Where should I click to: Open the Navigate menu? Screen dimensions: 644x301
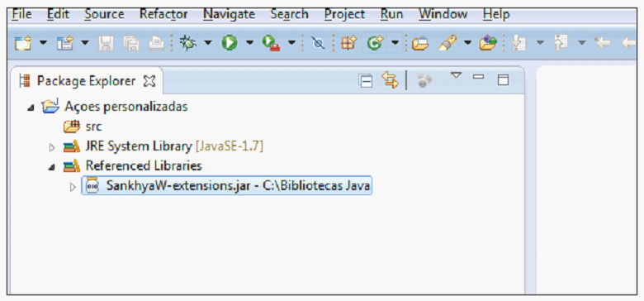[x=230, y=14]
